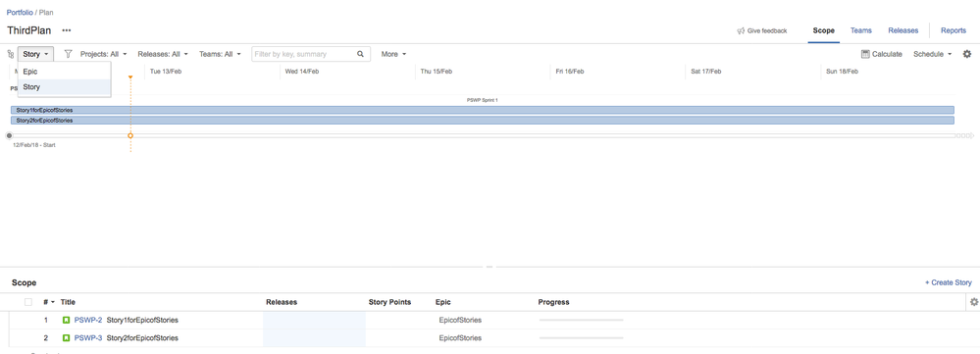Click the PSWP Sprint 1 label
Viewport: 980px width, 354px height.
click(483, 100)
